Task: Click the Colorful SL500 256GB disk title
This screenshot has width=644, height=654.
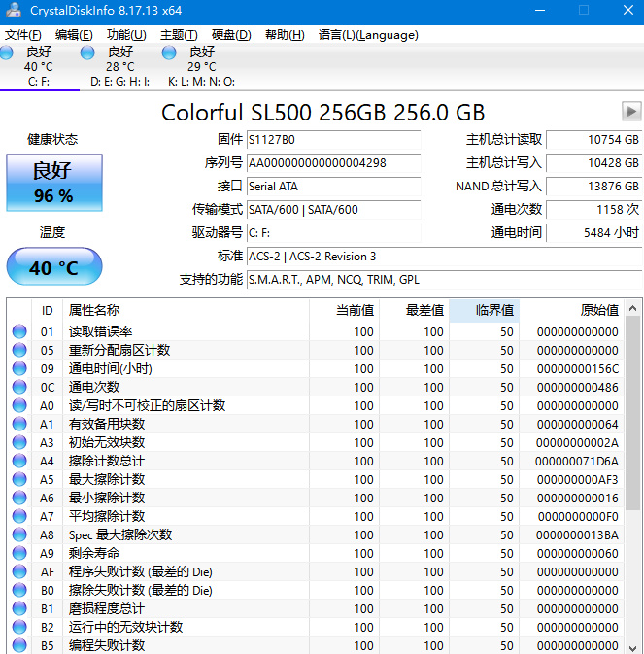Action: (323, 113)
